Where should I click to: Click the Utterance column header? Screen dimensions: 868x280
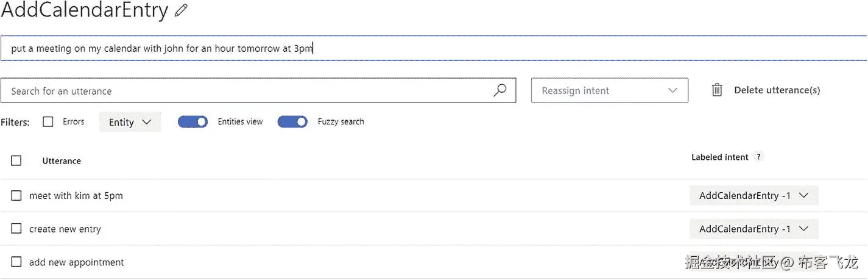[x=62, y=161]
